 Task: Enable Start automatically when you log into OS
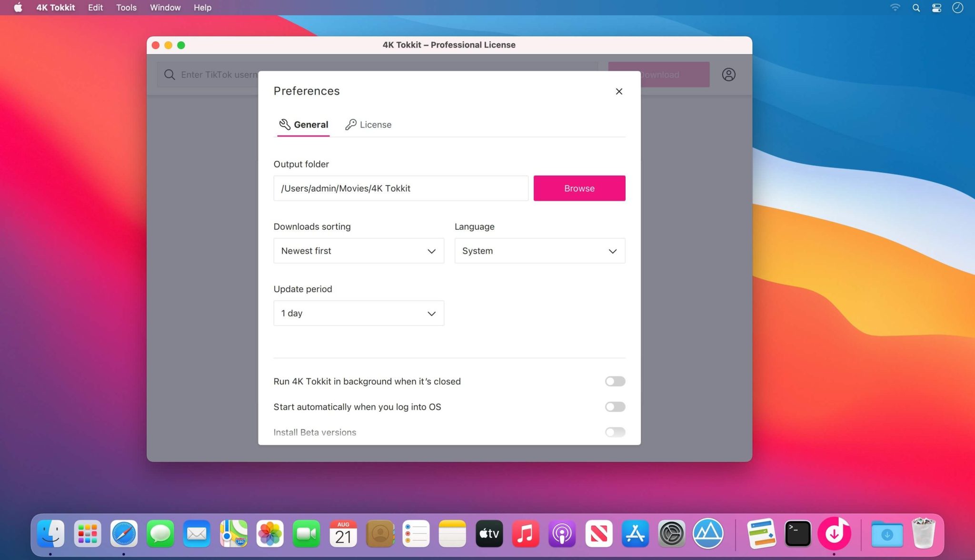tap(615, 406)
